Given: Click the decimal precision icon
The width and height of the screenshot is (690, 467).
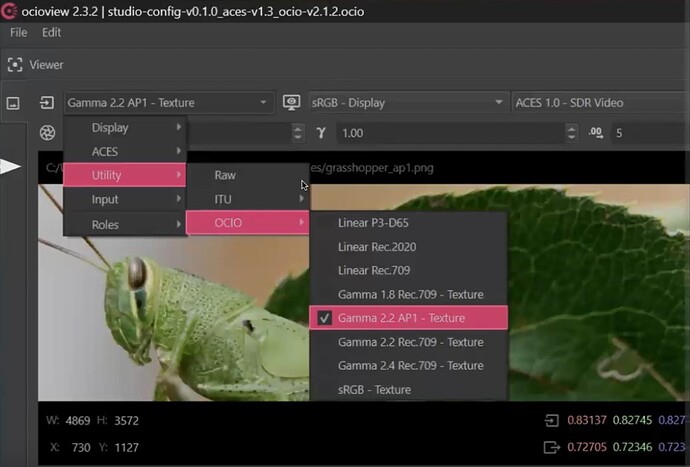Looking at the screenshot, I should coord(596,132).
